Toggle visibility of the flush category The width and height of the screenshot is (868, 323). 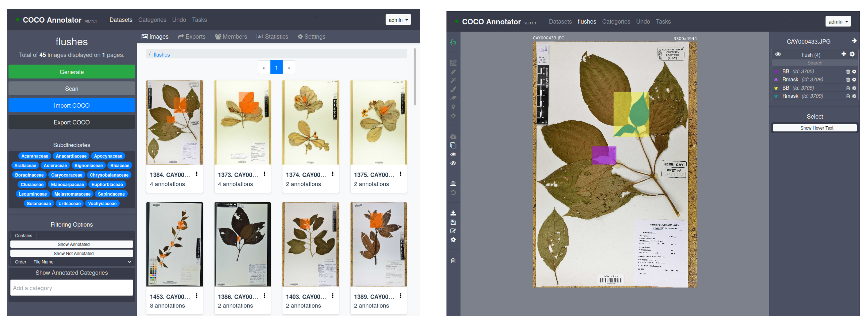[x=778, y=54]
